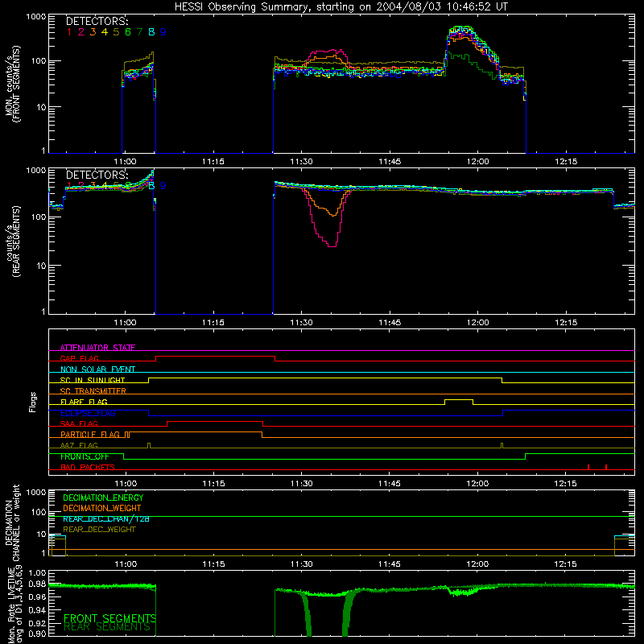Click the FRONTS OFF flag label
The image size is (644, 644).
(85, 456)
